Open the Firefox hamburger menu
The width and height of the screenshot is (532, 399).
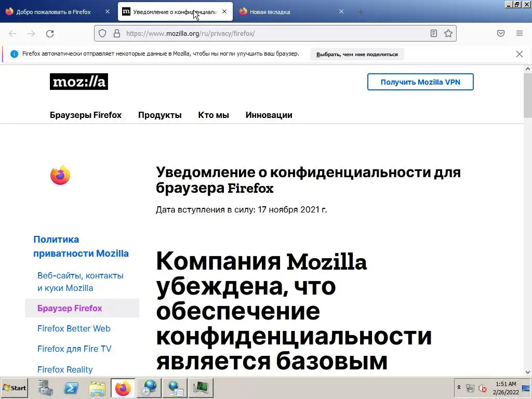click(x=520, y=33)
